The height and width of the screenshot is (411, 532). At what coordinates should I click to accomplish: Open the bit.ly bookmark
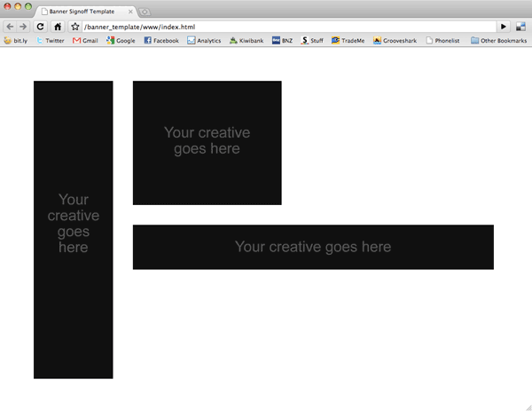click(x=16, y=41)
